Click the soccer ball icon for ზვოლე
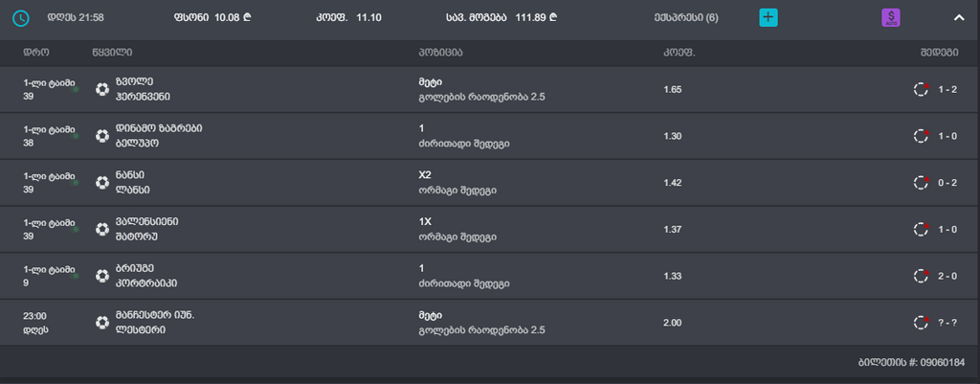The image size is (980, 384). pos(102,89)
